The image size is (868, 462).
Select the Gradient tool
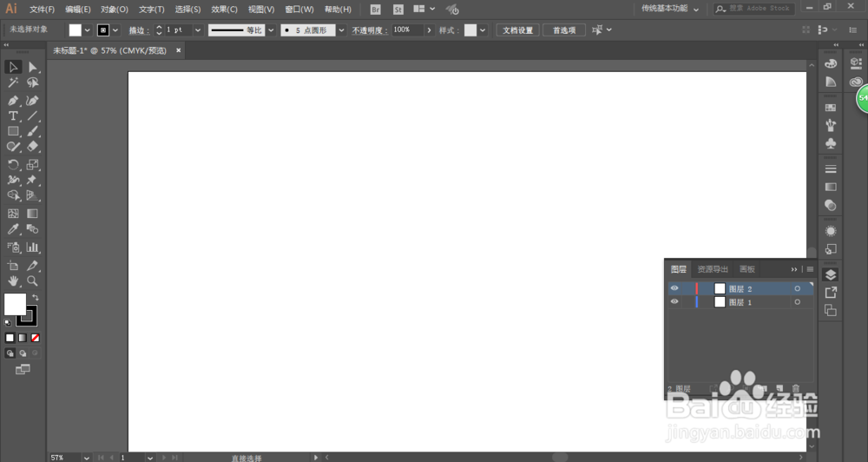(x=33, y=214)
